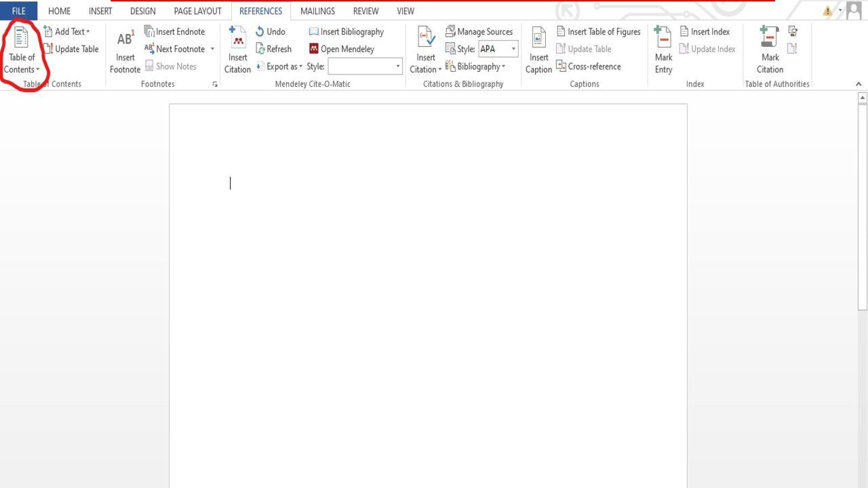Click Insert Index

click(x=705, y=31)
